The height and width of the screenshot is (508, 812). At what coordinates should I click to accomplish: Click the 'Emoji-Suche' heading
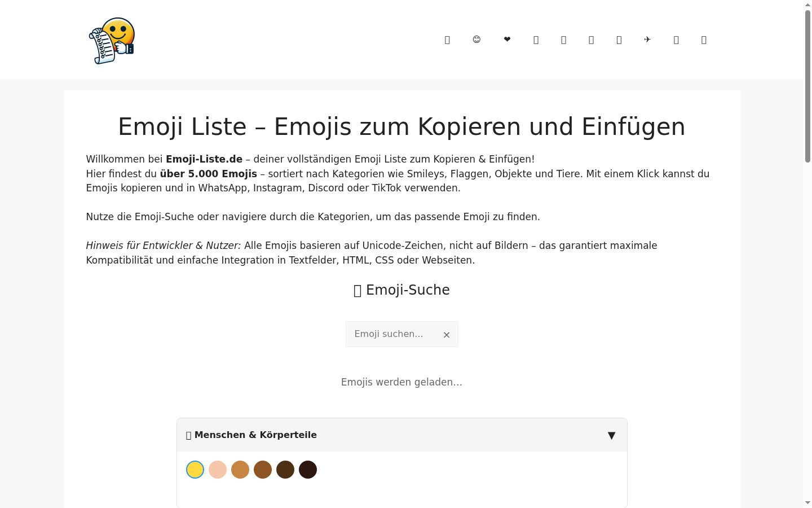(401, 290)
